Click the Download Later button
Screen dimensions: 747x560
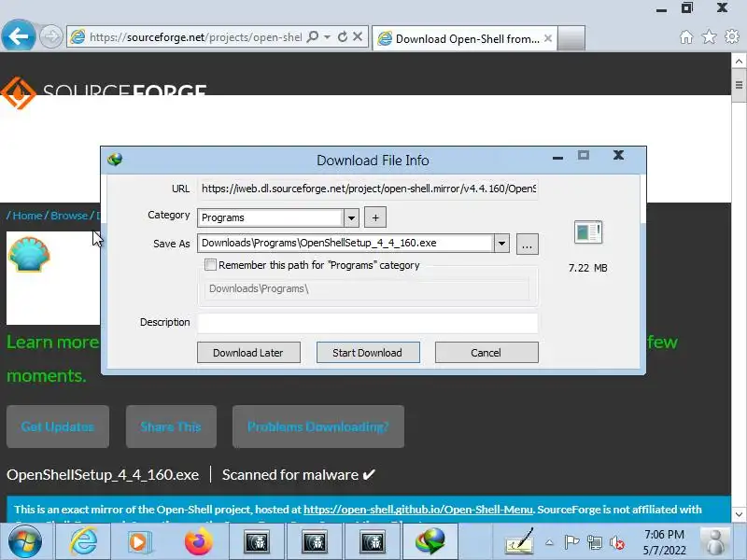(248, 353)
